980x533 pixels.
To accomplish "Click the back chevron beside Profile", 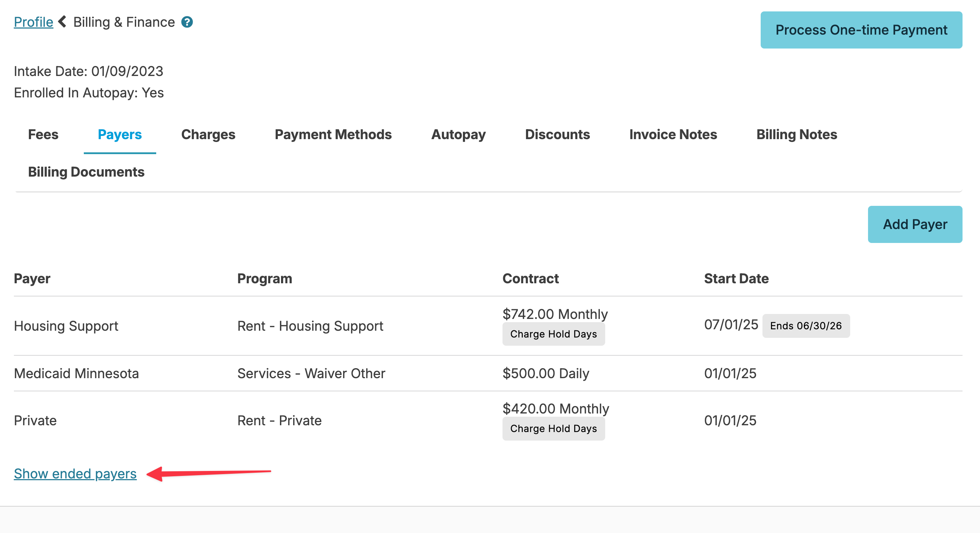I will point(62,22).
